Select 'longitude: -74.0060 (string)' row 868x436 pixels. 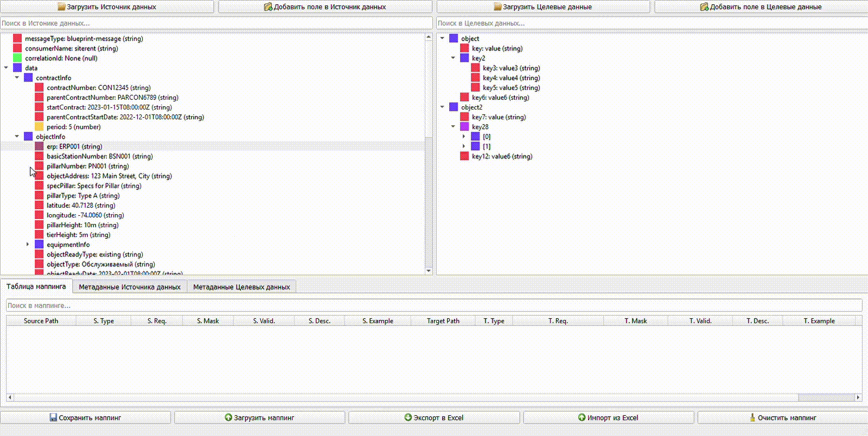tap(85, 215)
